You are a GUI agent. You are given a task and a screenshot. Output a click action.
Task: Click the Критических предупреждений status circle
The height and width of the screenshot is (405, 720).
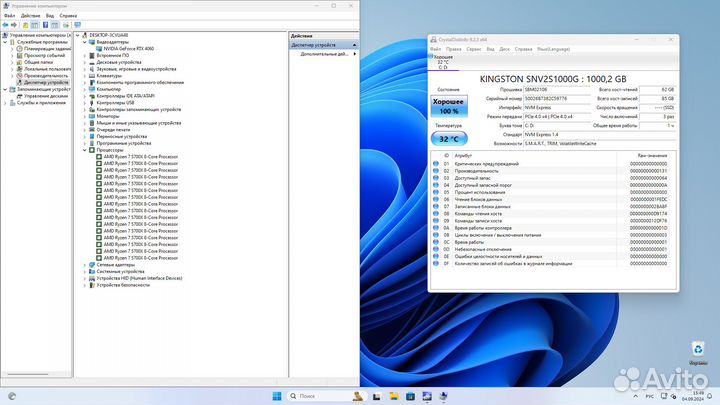point(436,163)
